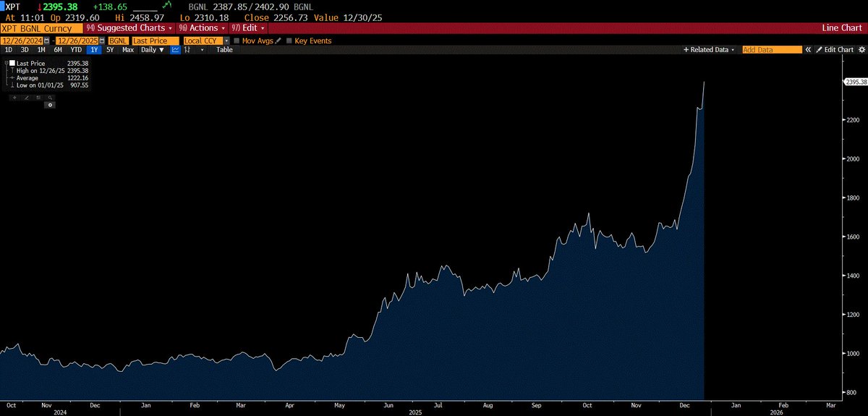The image size is (868, 416).
Task: Select the 5Y range tab
Action: [110, 50]
